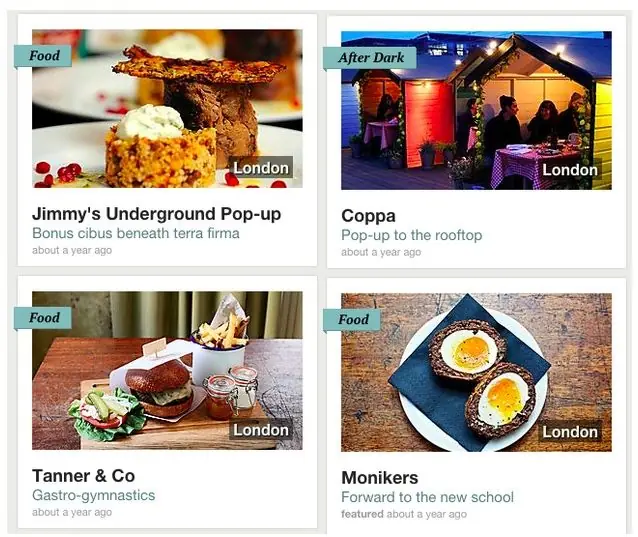Select Food tag on Jimmy's Underground card
Image resolution: width=638 pixels, height=537 pixels.
coord(43,56)
